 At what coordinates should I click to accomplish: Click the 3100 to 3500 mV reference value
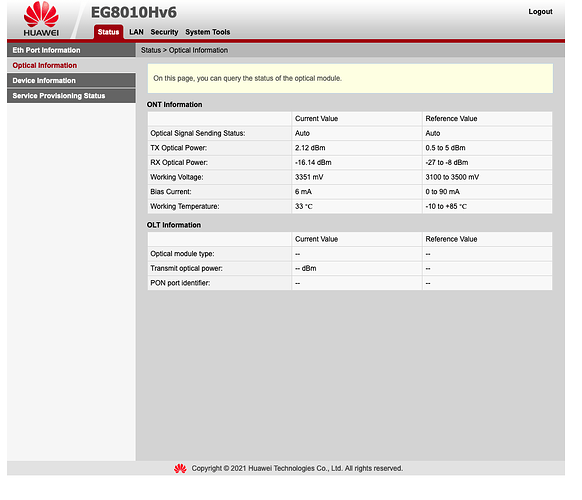[x=452, y=177]
